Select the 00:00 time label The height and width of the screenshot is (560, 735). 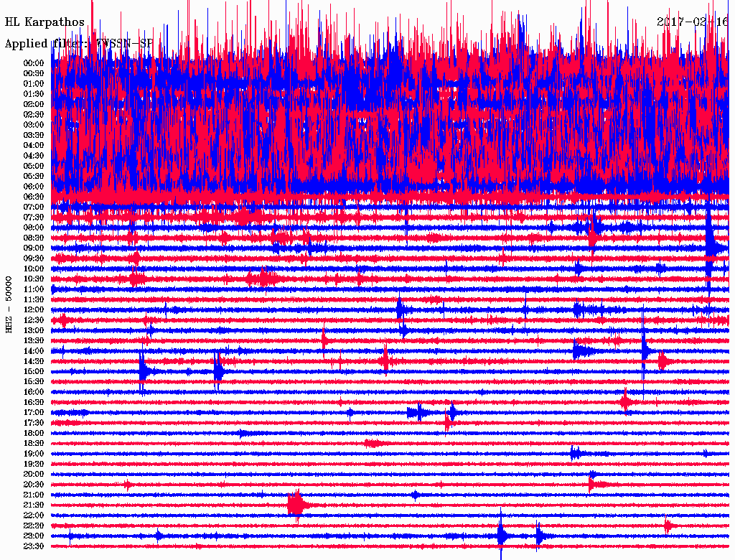pos(34,63)
